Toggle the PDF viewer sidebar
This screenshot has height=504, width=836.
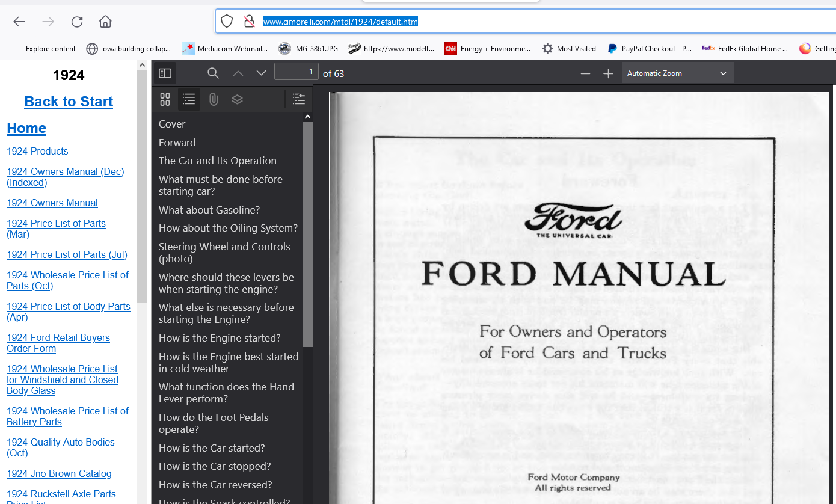(165, 73)
